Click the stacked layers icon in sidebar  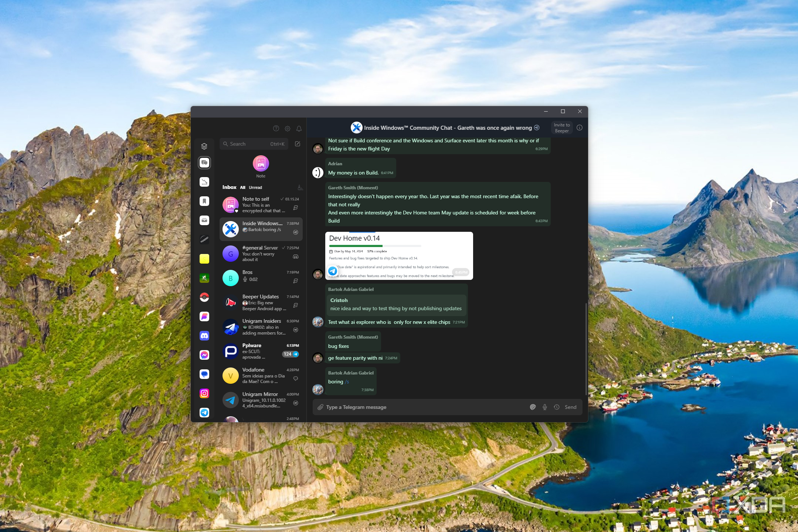pos(204,146)
